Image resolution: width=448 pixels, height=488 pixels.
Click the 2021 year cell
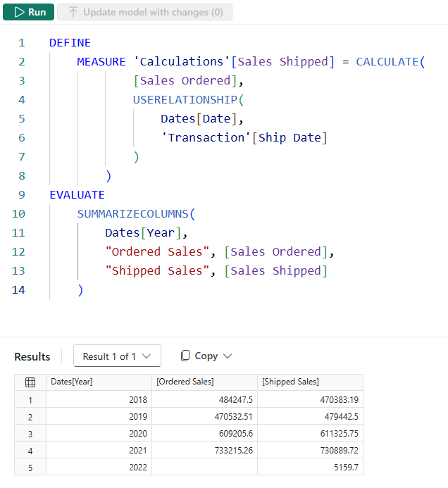(x=99, y=450)
